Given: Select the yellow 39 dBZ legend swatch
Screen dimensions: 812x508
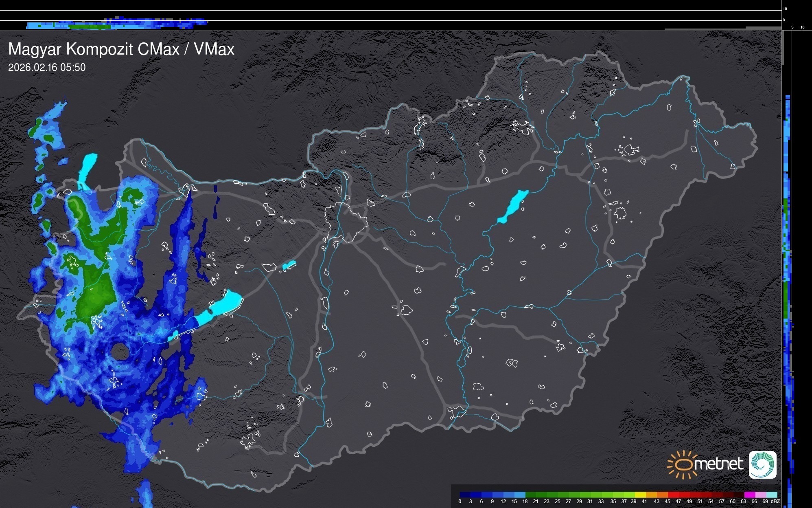Looking at the screenshot, I should pos(640,495).
